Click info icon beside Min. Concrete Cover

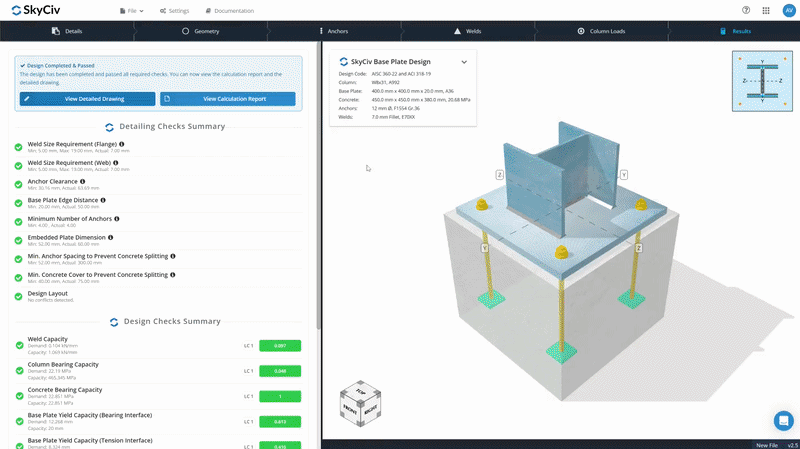click(173, 275)
